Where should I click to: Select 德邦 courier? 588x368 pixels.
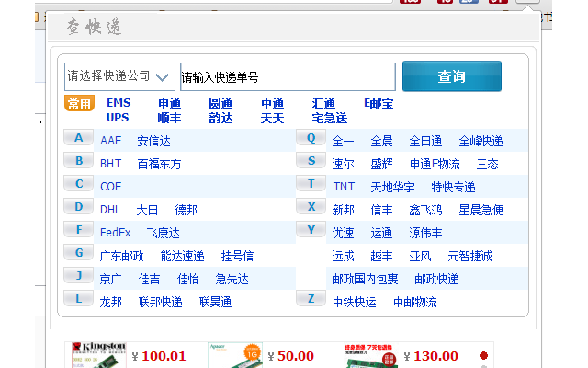186,210
